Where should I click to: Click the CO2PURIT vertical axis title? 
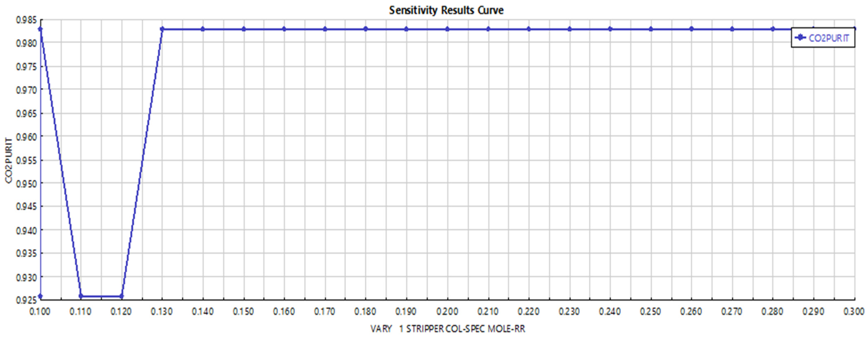(9, 160)
